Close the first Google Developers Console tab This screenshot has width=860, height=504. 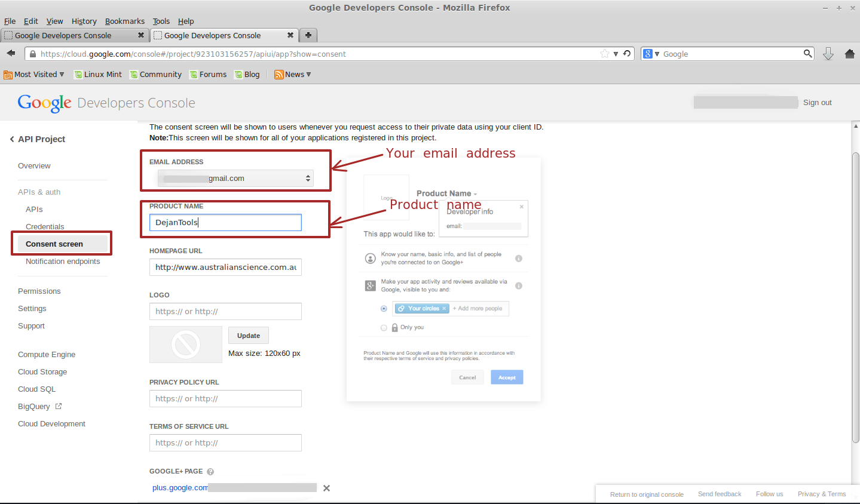[141, 35]
